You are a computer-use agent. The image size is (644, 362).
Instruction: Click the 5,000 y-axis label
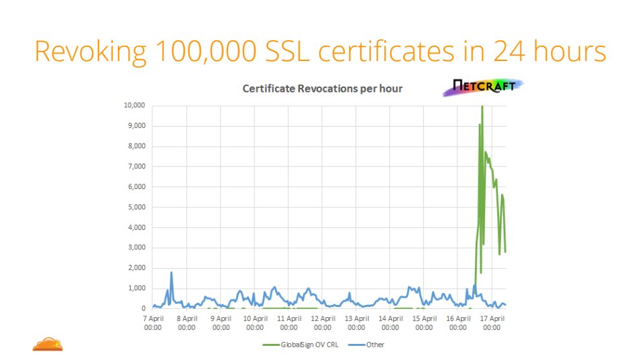tap(135, 207)
